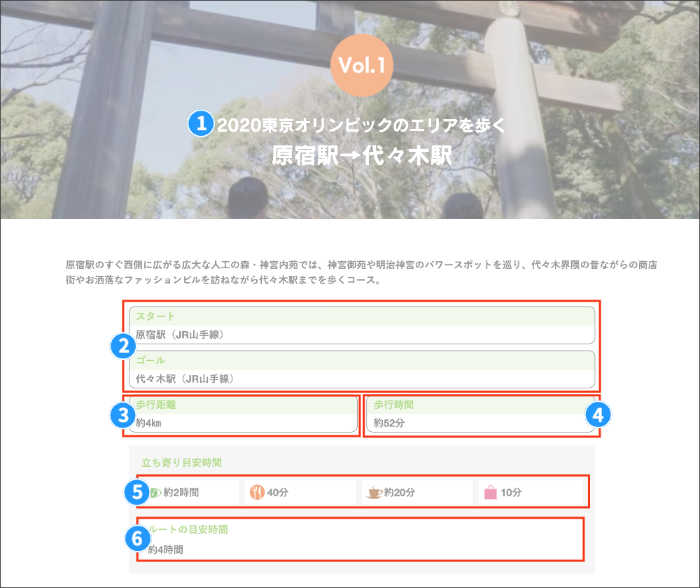Viewport: 700px width, 588px height.
Task: Click the pink shopping bag icon
Action: [x=490, y=493]
